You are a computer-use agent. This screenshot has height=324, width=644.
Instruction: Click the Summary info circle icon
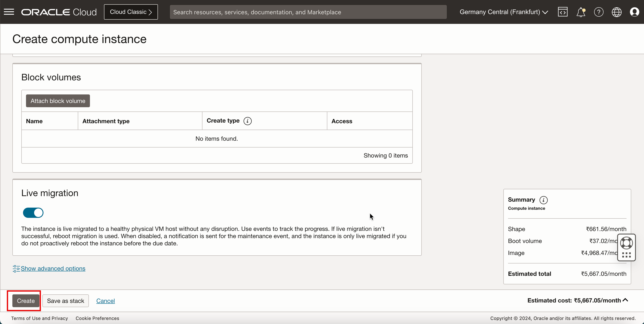point(544,200)
